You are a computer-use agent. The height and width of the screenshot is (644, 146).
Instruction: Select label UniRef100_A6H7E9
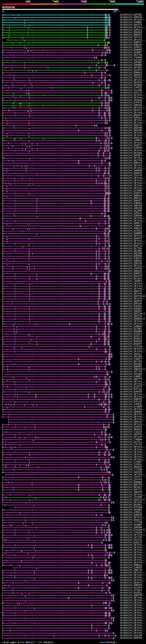[x=131, y=638]
